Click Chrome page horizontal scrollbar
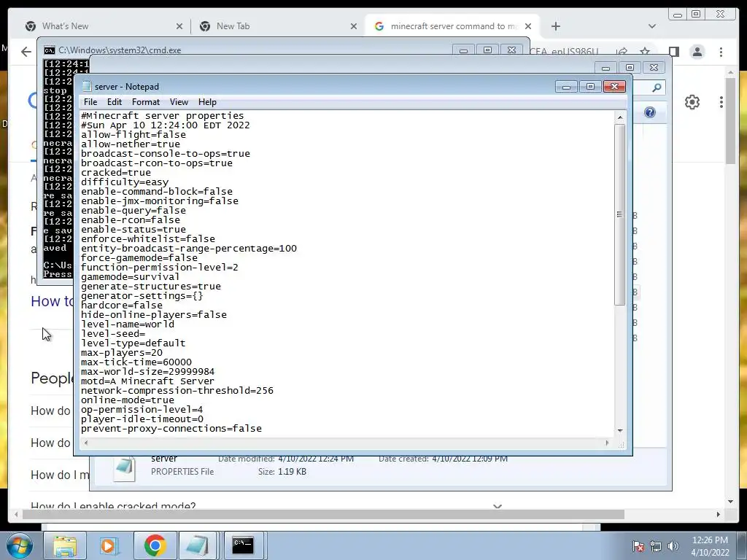The image size is (747, 560). (323, 514)
